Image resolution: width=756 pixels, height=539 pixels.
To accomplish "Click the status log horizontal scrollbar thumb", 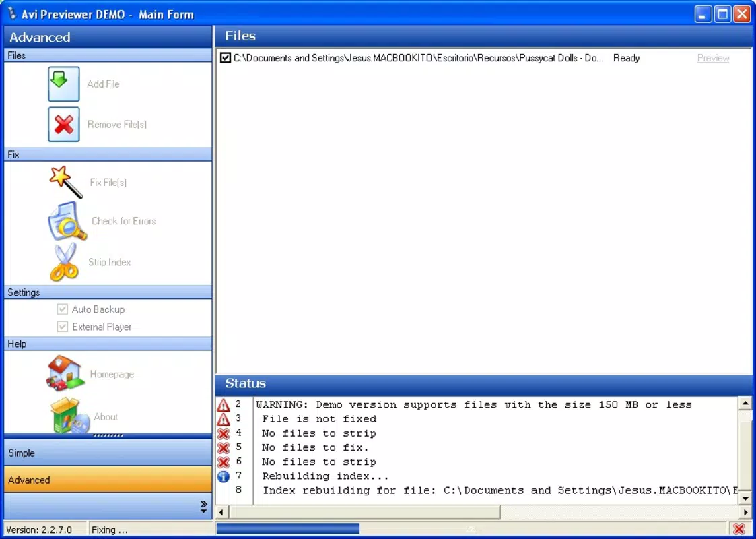I will [x=365, y=512].
